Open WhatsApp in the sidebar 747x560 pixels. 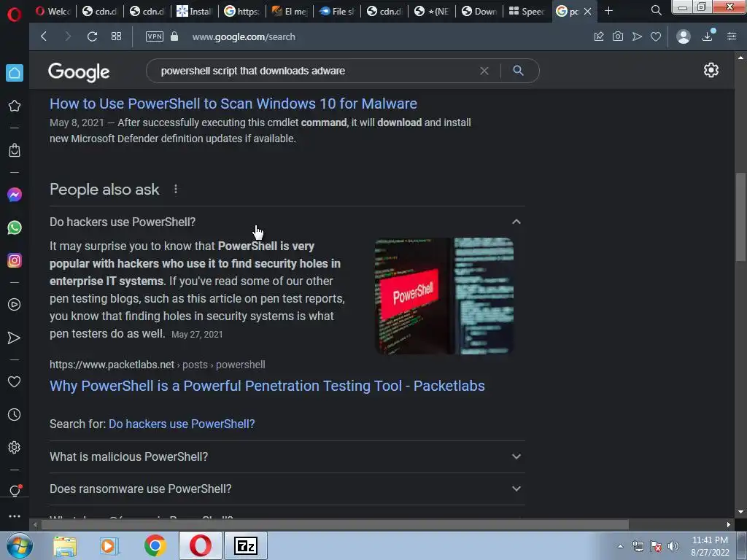coord(15,227)
